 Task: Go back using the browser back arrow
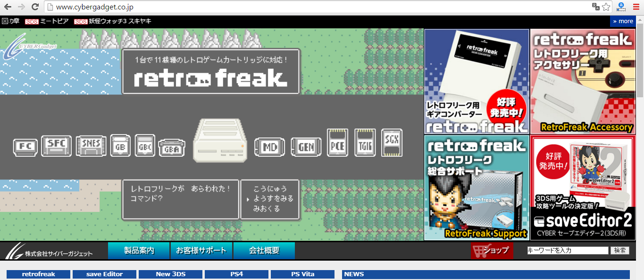point(8,7)
